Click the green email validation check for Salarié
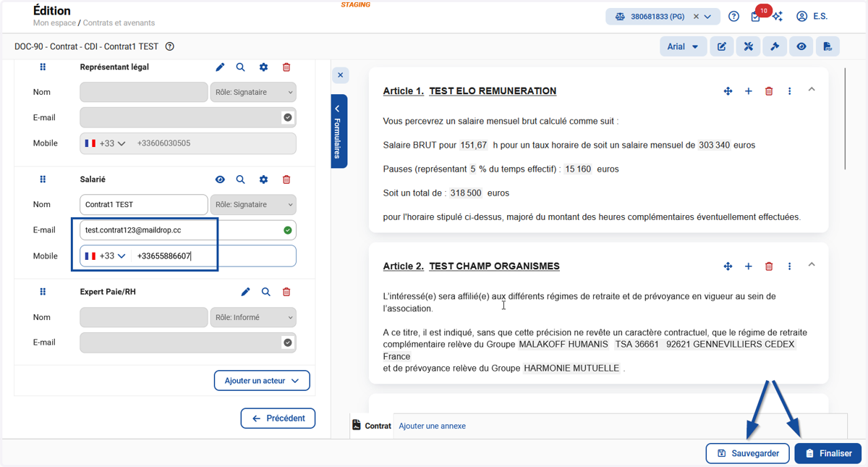Viewport: 868px width, 467px height. (288, 230)
